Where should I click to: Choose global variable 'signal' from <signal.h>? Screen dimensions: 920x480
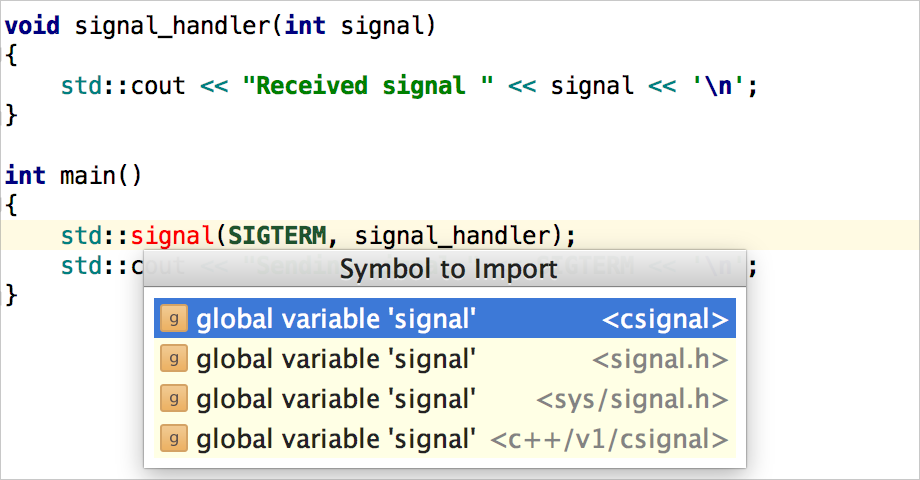click(x=445, y=359)
